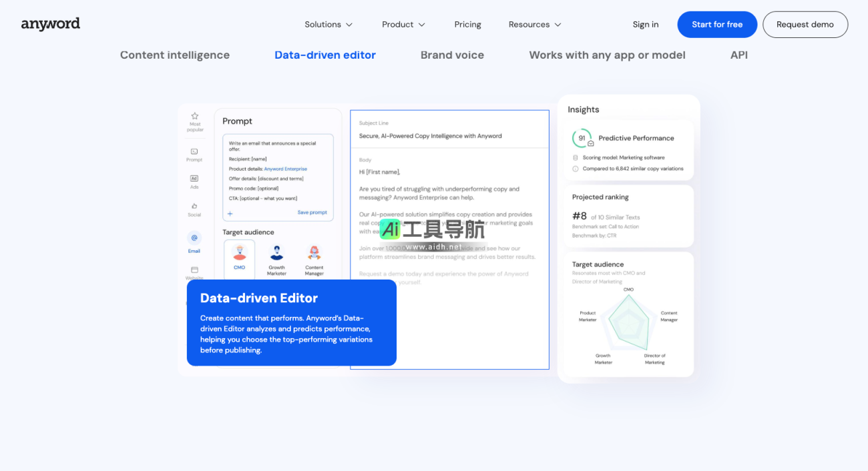Click the anyword logo

(51, 24)
